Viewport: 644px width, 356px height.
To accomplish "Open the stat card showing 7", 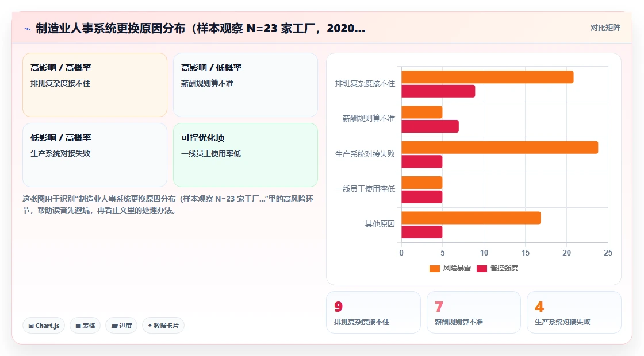I will click(474, 312).
